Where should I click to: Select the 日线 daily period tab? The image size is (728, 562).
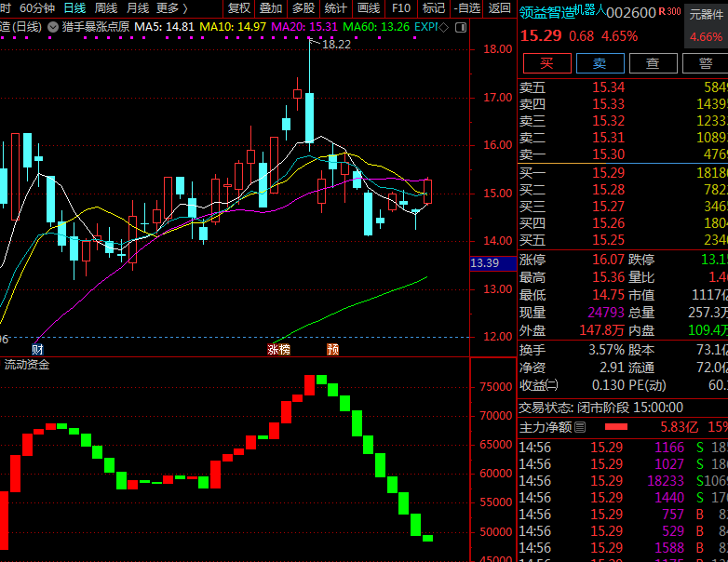(74, 8)
